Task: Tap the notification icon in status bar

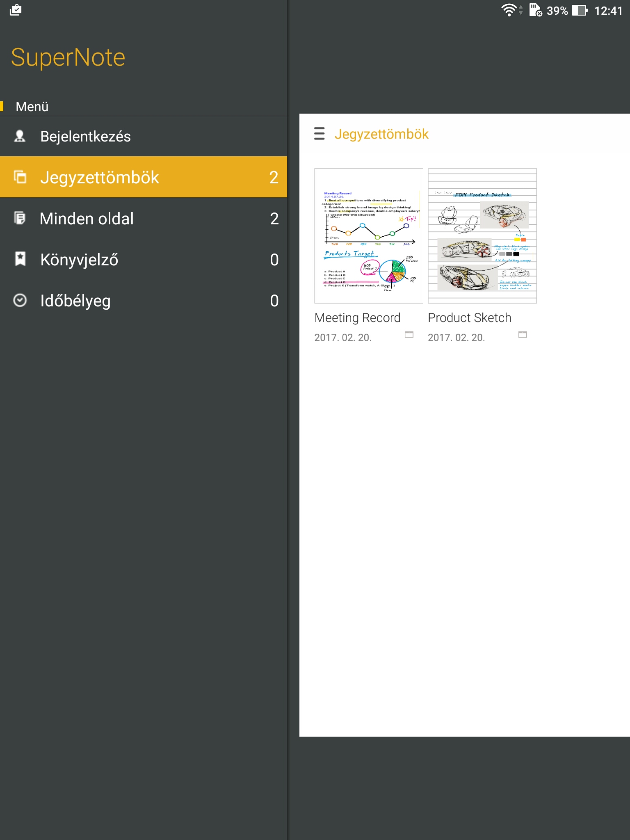Action: coord(16,10)
